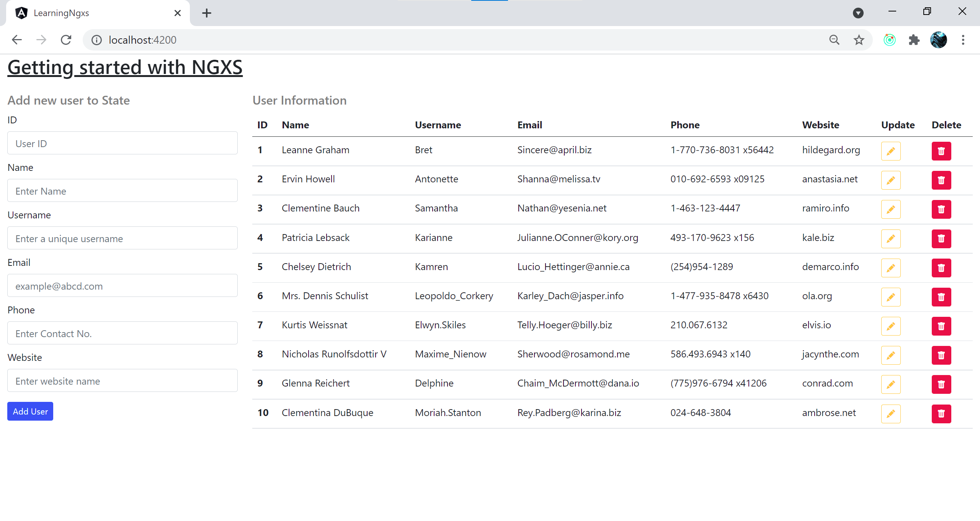
Task: Open the update pencil for Clementine Bauch
Action: [x=891, y=209]
